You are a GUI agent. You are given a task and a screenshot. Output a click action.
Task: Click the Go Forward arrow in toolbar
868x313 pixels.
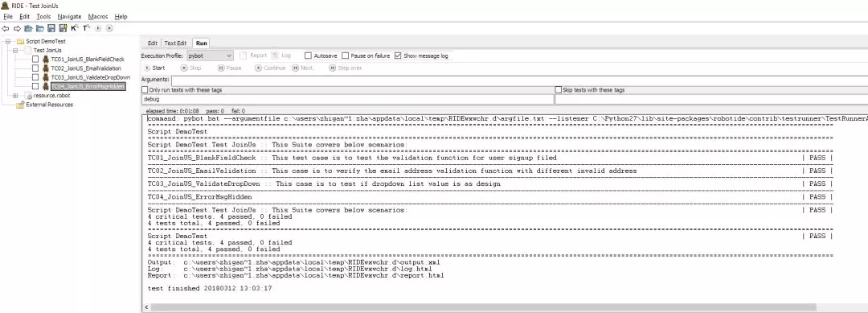17,27
